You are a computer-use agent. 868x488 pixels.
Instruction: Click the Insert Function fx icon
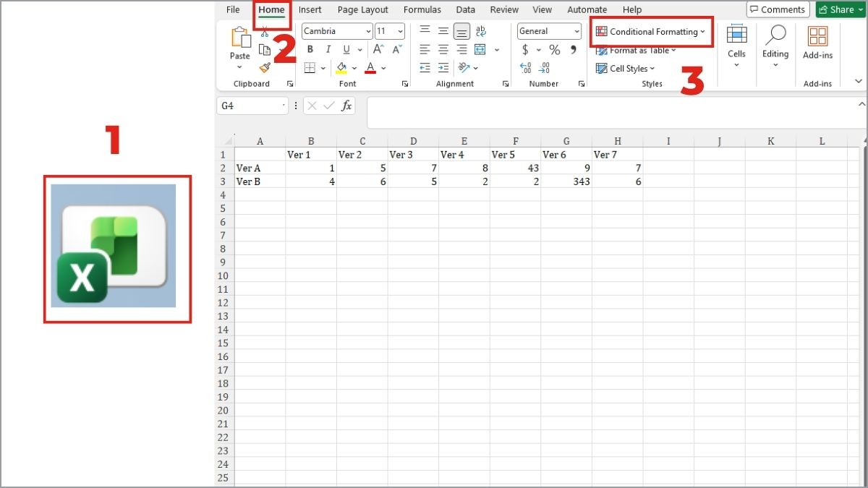(x=346, y=106)
